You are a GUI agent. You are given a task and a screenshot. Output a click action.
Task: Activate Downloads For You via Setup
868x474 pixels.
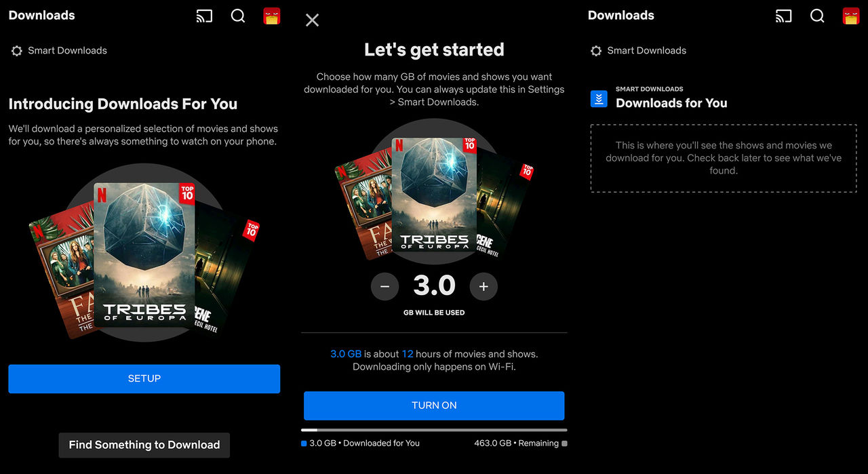click(x=144, y=378)
